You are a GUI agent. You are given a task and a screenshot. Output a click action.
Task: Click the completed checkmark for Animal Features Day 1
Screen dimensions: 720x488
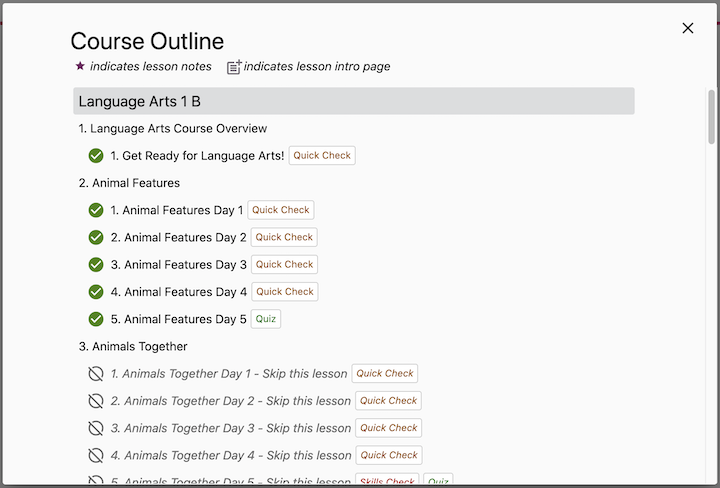tap(96, 210)
